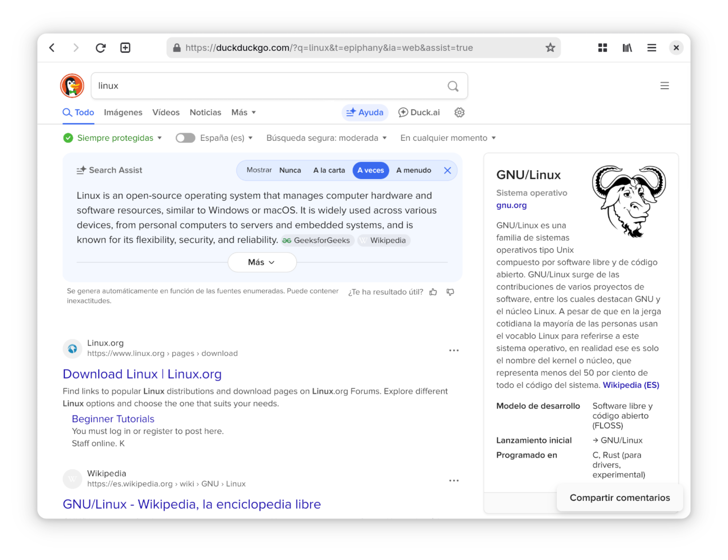Visit gnu.org link in info panel
Viewport: 728px width, 560px height.
[511, 205]
